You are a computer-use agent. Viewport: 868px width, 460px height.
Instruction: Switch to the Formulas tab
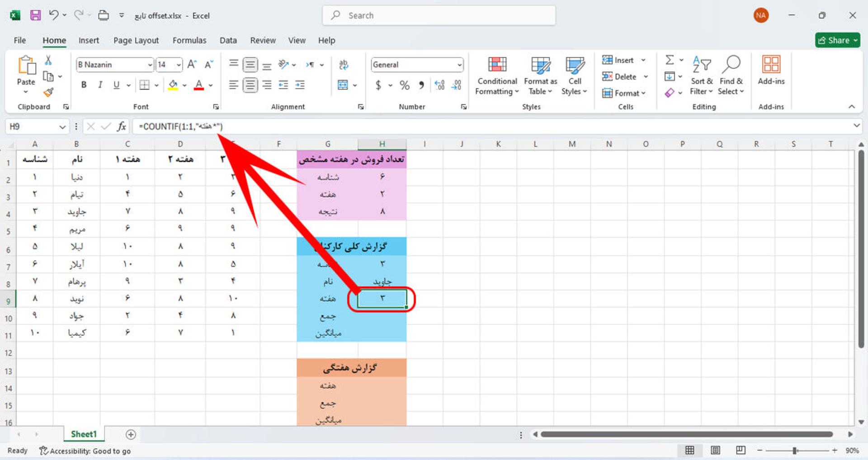pos(189,40)
